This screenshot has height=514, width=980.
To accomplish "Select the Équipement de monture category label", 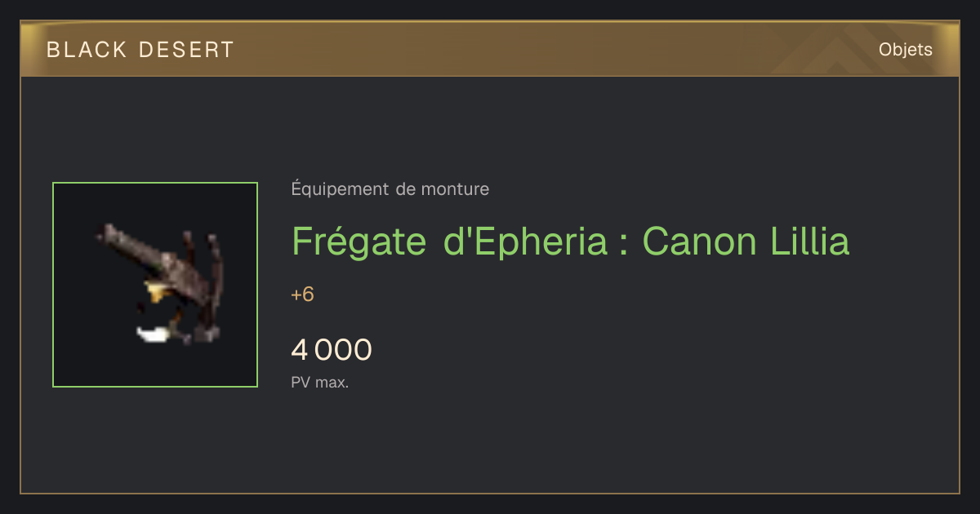I will [390, 189].
